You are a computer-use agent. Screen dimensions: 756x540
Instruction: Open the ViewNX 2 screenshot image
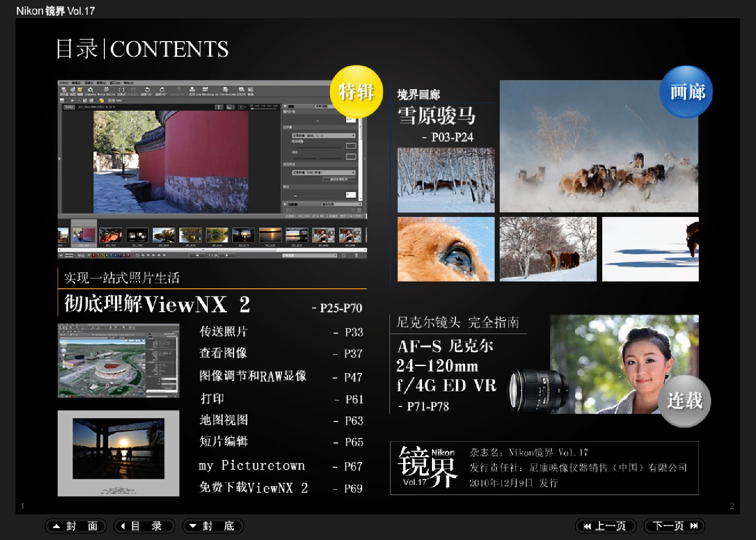(x=212, y=169)
